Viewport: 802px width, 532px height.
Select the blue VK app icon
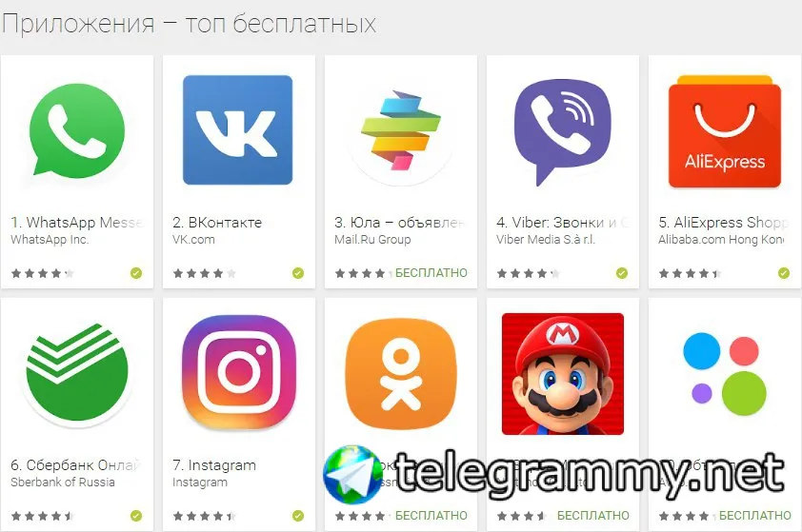[238, 129]
